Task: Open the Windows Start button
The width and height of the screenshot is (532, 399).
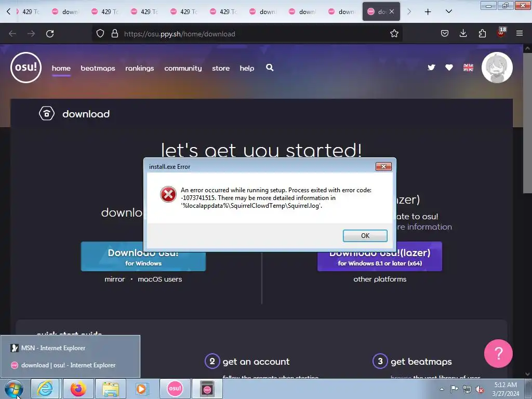Action: click(x=14, y=389)
